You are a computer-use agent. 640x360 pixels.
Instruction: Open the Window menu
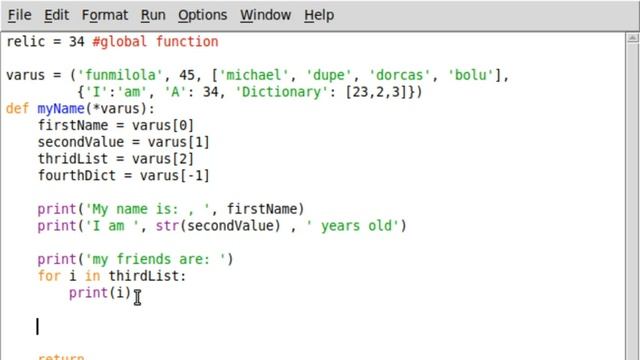pos(265,15)
